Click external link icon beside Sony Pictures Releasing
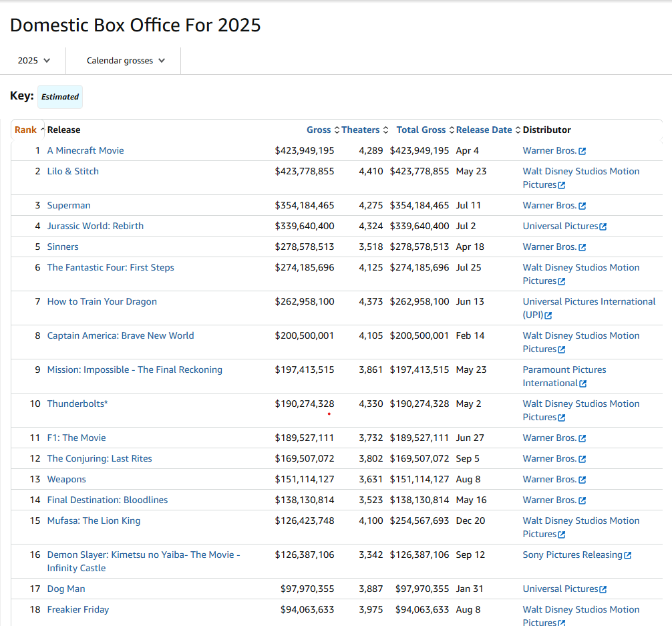The width and height of the screenshot is (672, 626). click(627, 555)
